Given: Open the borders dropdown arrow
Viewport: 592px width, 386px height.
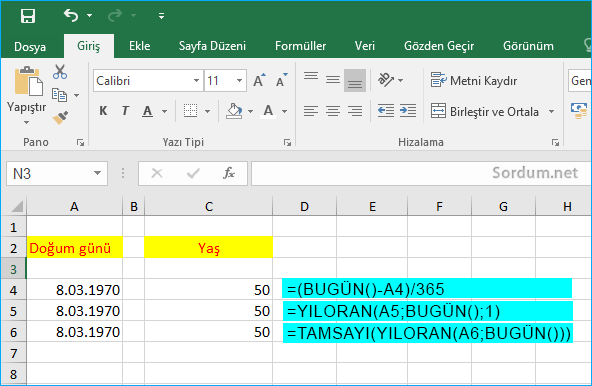Looking at the screenshot, I should pyautogui.click(x=207, y=111).
